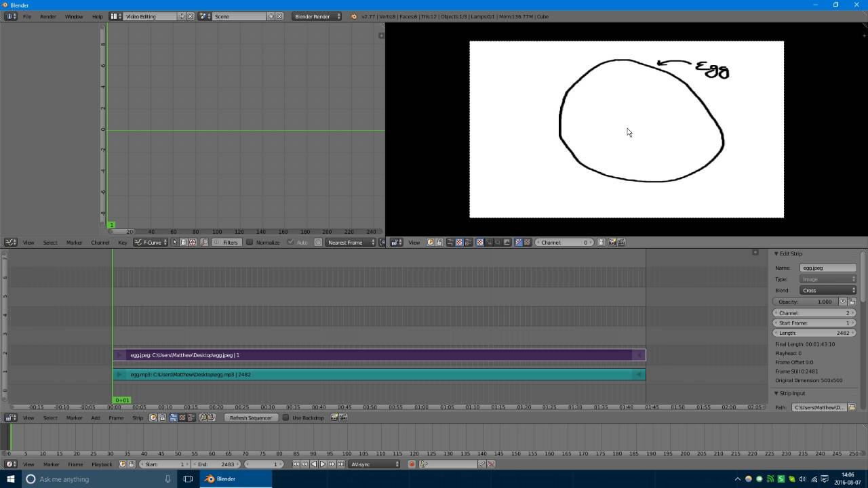Click the Opacity 1.000 slider
Screen dimensions: 868x488
pyautogui.click(x=806, y=302)
